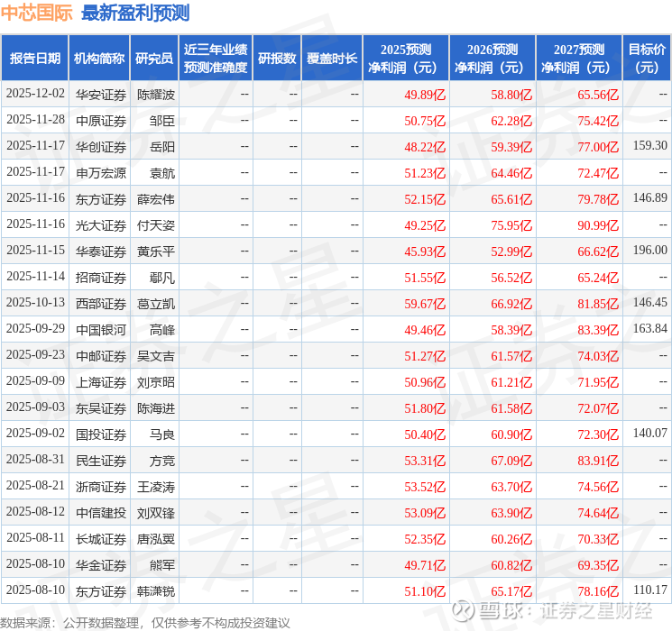Select date cell 2025-09-03

coord(35,407)
